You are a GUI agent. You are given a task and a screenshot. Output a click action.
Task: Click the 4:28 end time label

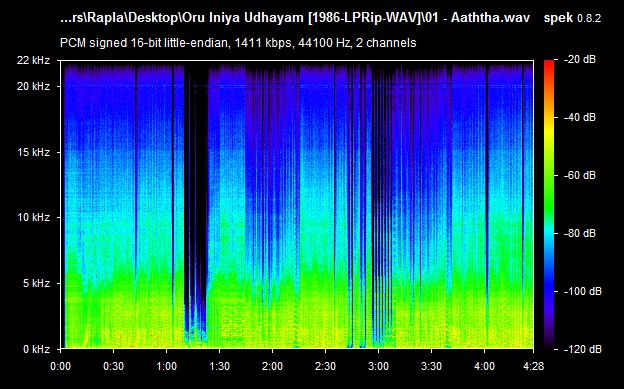(533, 366)
